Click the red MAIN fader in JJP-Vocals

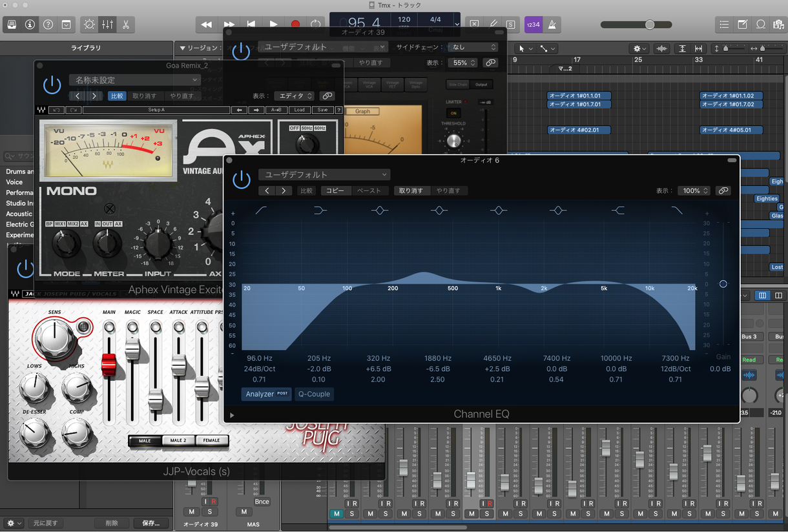tap(109, 365)
